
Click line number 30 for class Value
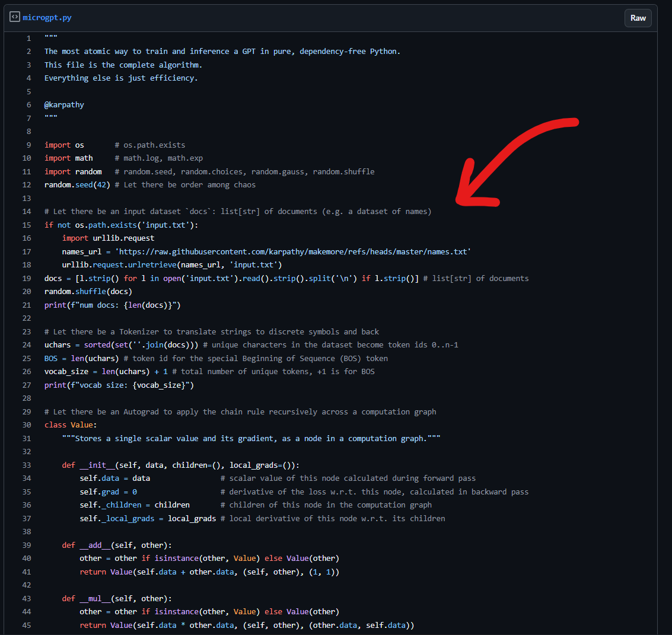(27, 425)
